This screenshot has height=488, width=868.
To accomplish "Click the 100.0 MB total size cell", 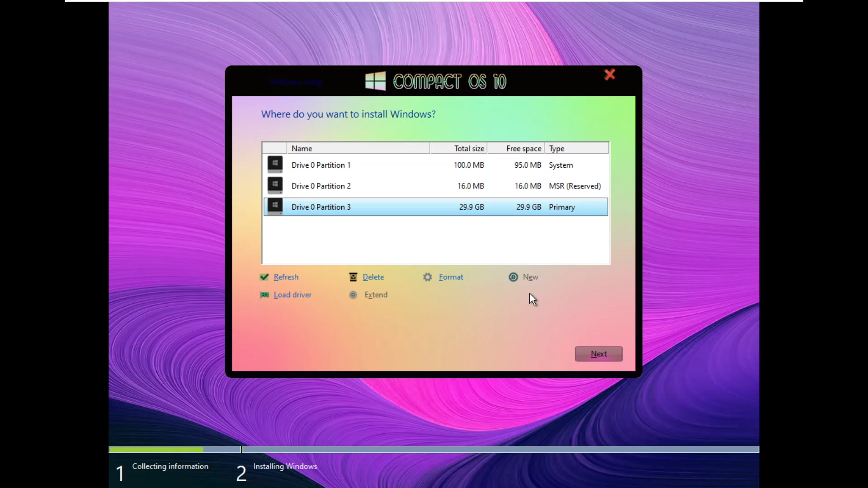I will click(469, 165).
